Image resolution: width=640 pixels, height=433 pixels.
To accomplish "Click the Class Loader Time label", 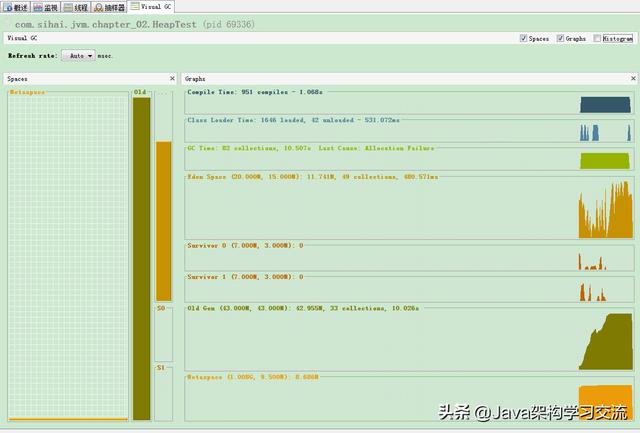I will point(293,120).
